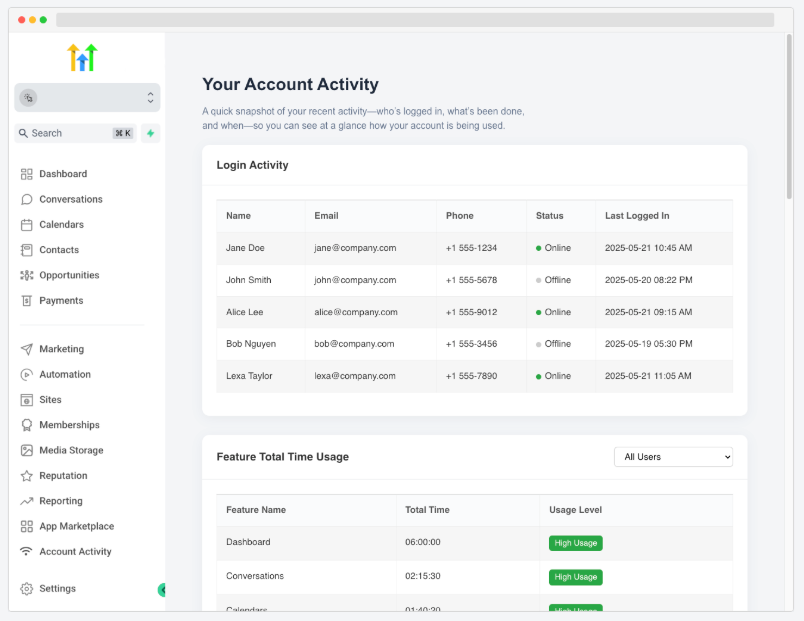Click the green lightning bolt quick action icon
The height and width of the screenshot is (621, 804).
click(x=151, y=133)
